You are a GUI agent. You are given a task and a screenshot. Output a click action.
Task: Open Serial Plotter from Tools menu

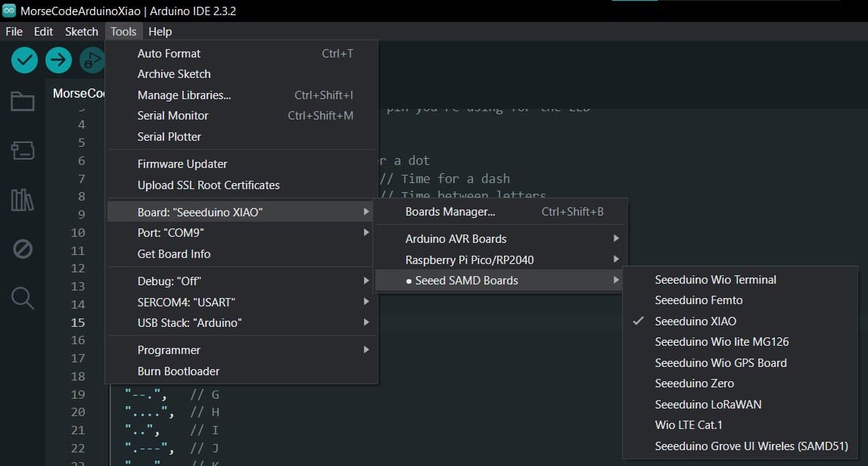[242, 137]
